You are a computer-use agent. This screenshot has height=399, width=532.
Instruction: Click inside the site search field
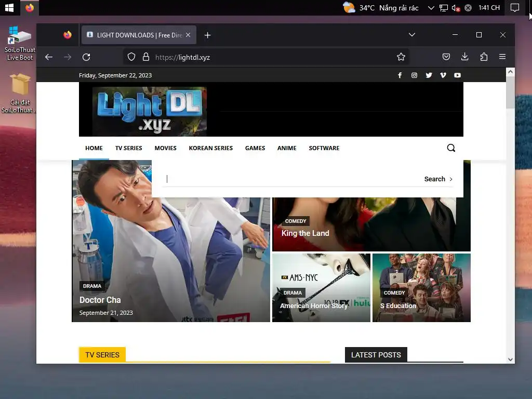click(292, 179)
